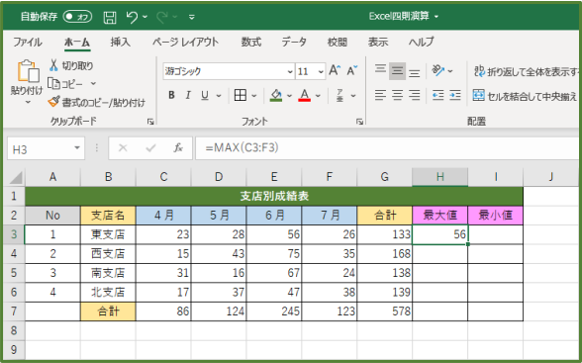Cancel formula entry X icon
Viewport: 582px width, 363px height.
[x=123, y=148]
